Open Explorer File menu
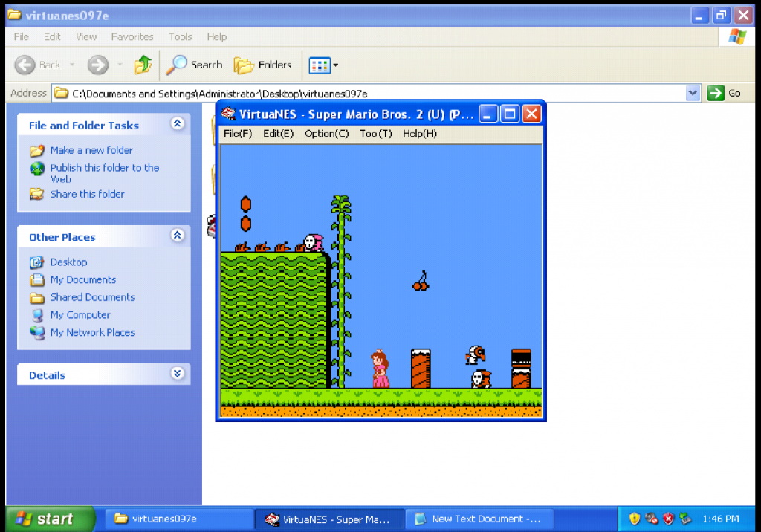The image size is (761, 532). [x=22, y=37]
